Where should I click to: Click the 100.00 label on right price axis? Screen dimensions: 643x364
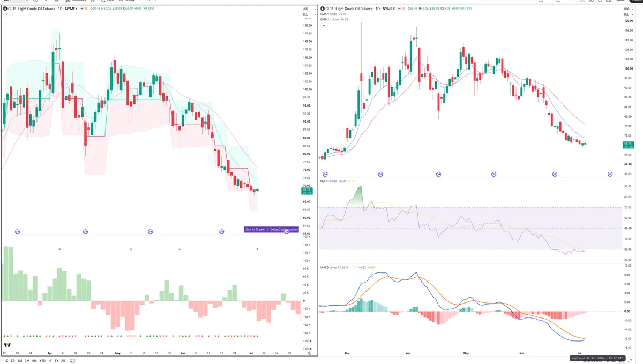click(627, 69)
